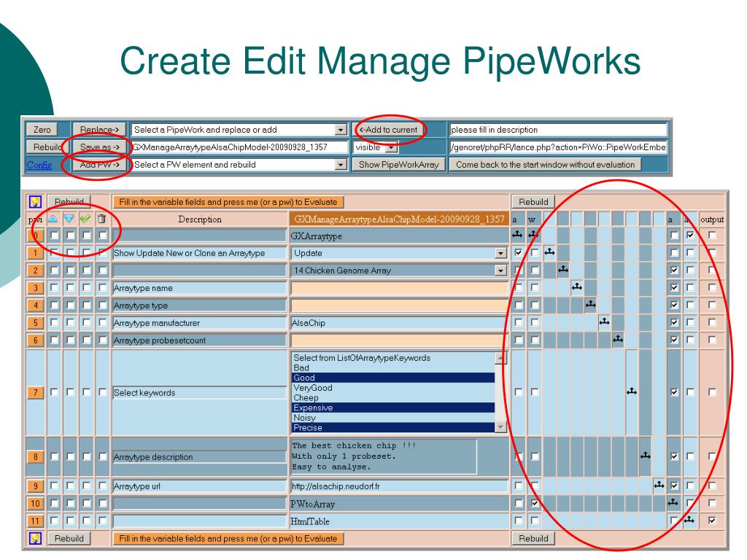Tick the down-arrow column checkbox in Arraytype name row
The height and width of the screenshot is (560, 747).
click(x=70, y=287)
